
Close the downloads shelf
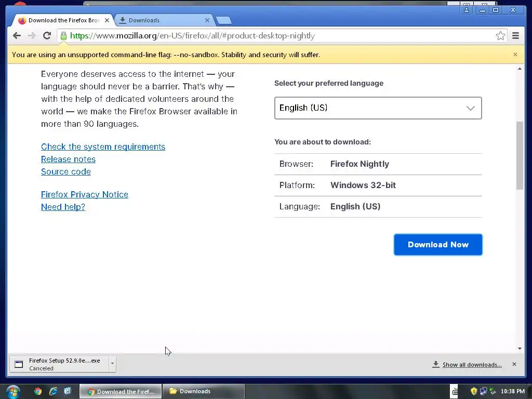514,364
